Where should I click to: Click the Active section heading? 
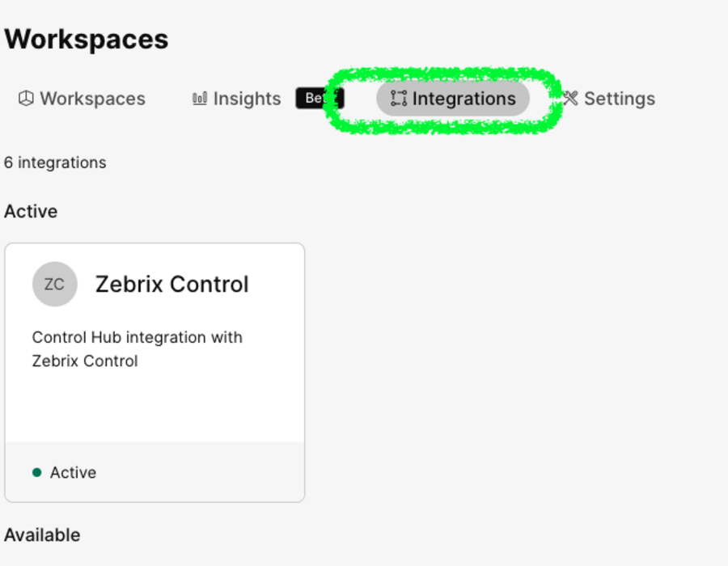tap(31, 212)
